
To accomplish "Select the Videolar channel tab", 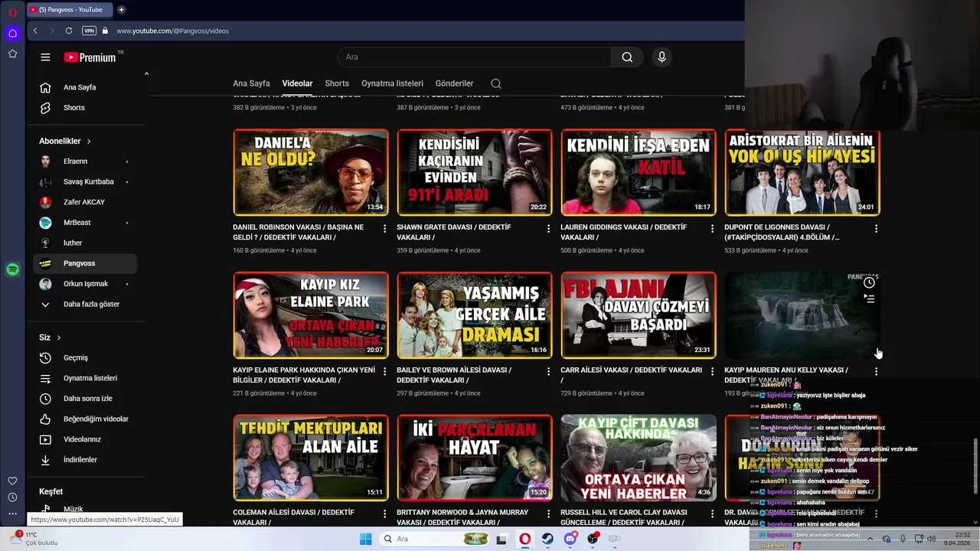I will point(297,83).
